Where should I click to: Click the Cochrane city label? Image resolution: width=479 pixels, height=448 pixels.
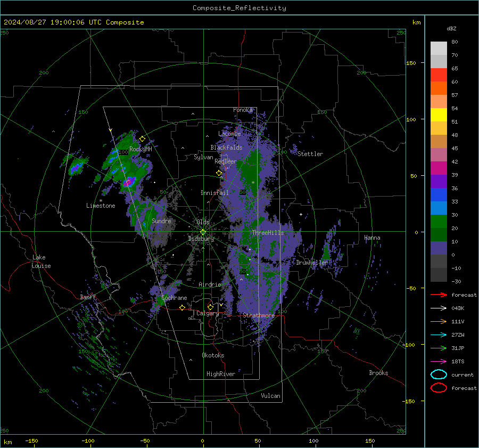click(174, 298)
